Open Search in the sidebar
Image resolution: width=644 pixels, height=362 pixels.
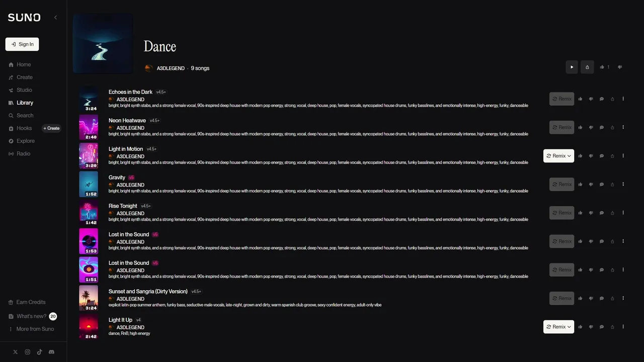tap(21, 116)
